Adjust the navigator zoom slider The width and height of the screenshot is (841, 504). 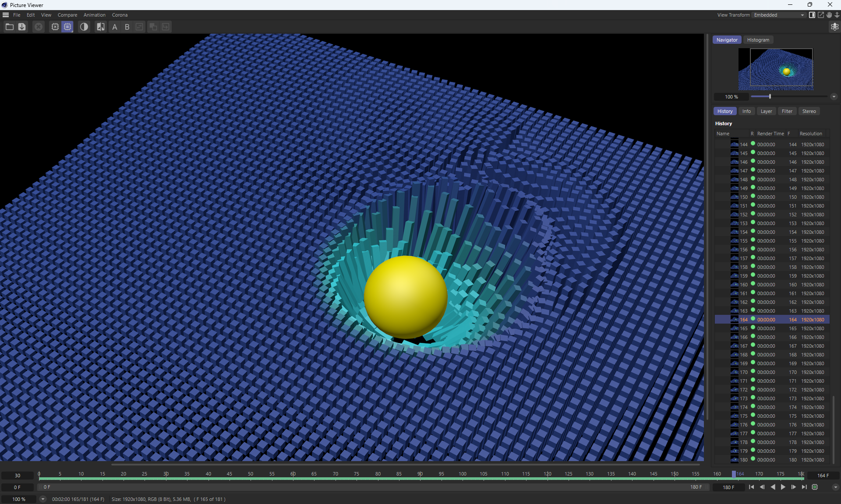pyautogui.click(x=770, y=97)
